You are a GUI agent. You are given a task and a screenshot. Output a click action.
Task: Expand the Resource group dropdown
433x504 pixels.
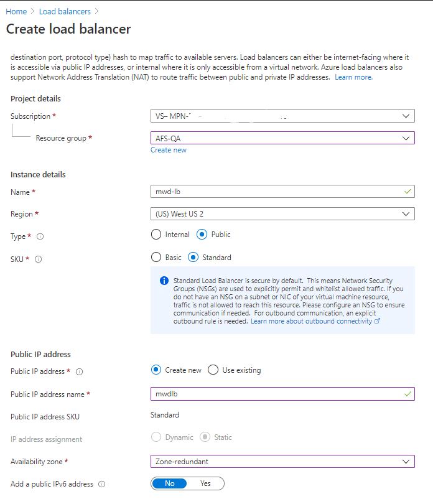tap(282, 138)
